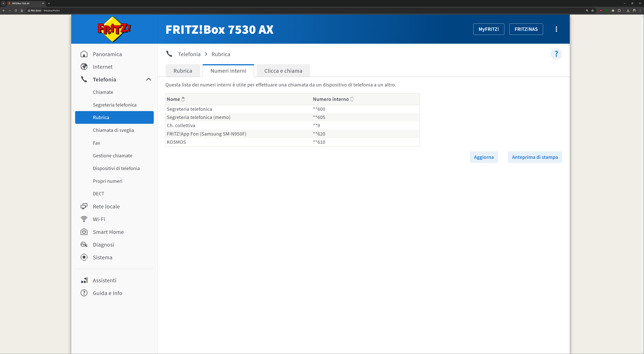The width and height of the screenshot is (644, 354).
Task: Collapse the Telefonia menu chevron
Action: point(149,79)
